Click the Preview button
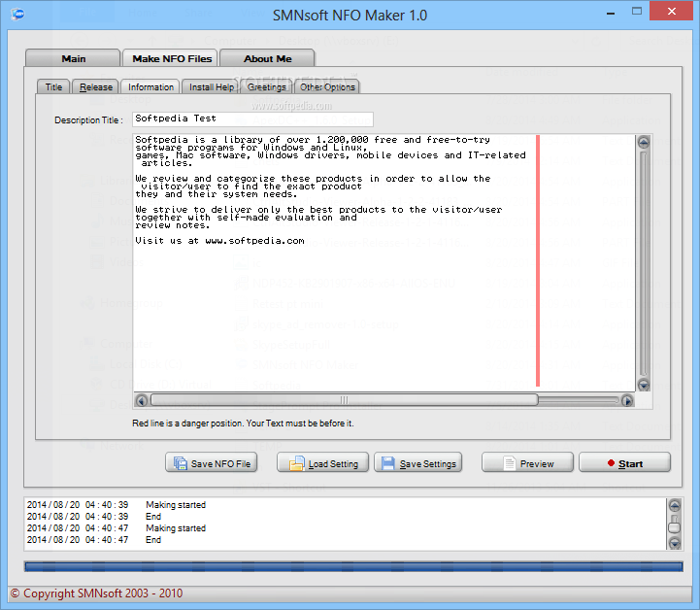Viewport: 700px width, 610px height. pos(528,462)
